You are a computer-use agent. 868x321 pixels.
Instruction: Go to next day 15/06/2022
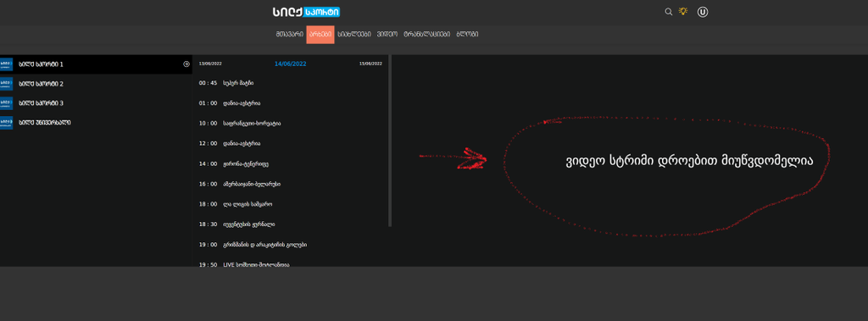tap(370, 64)
